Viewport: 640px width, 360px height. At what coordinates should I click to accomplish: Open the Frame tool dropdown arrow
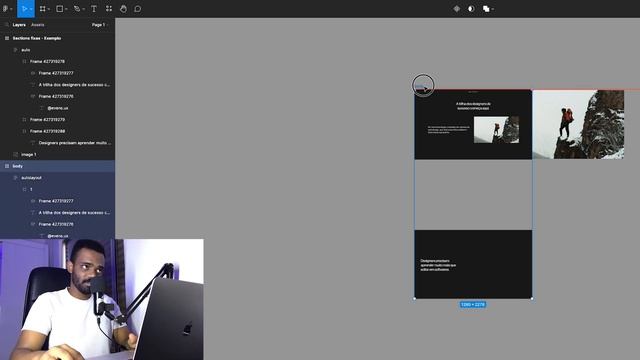[x=49, y=9]
